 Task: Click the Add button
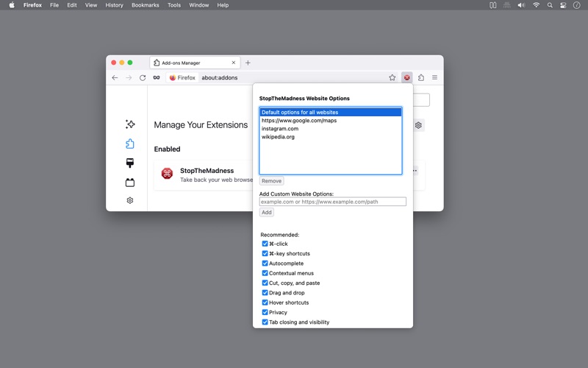(x=267, y=212)
